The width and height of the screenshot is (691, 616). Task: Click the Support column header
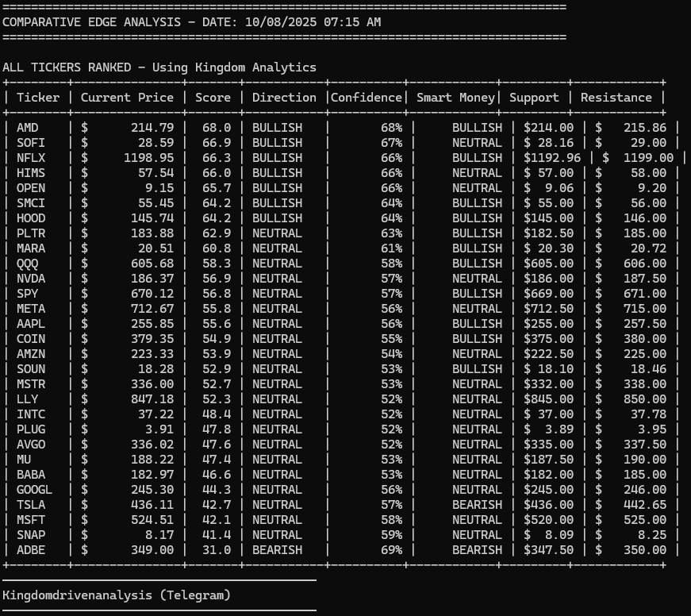click(x=534, y=98)
